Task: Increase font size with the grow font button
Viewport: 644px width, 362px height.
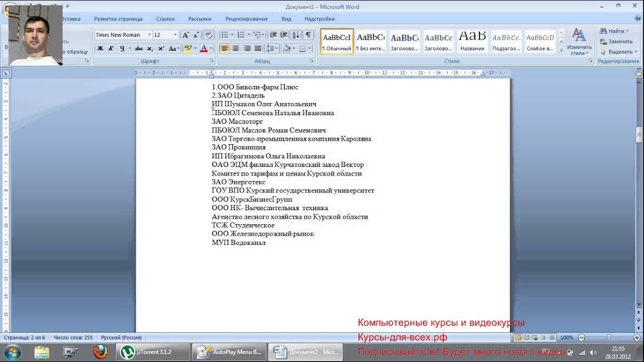Action: coord(186,35)
